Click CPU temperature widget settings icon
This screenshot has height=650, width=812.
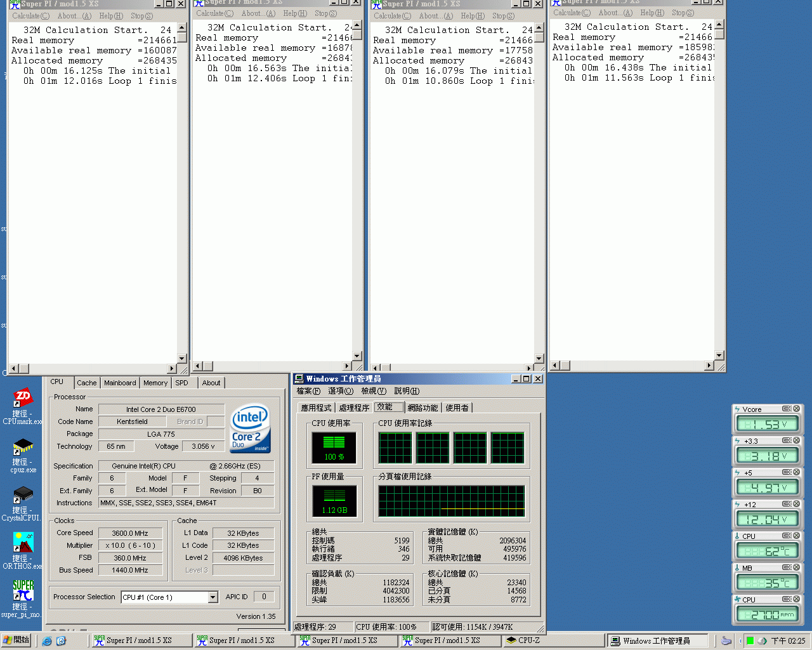pos(786,536)
